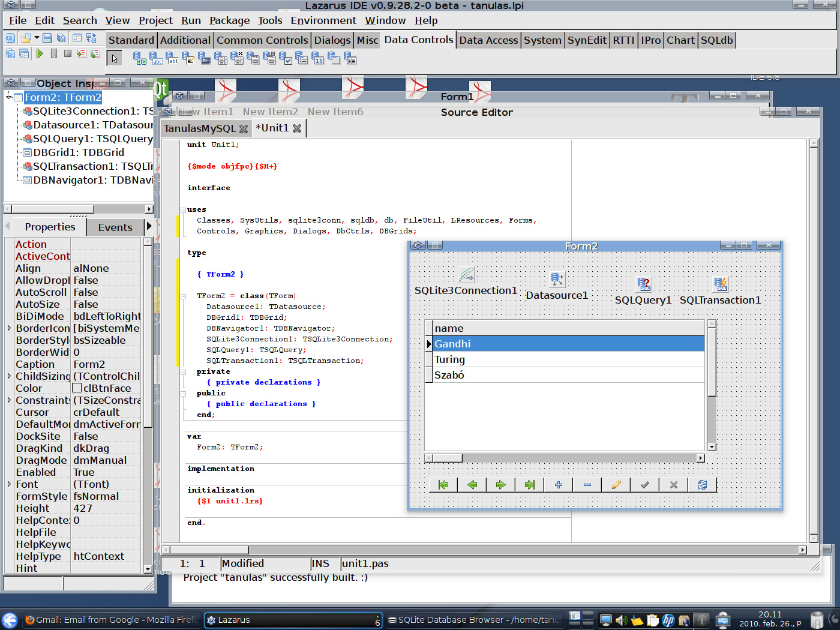Select the Datasource1 component on Form2
The width and height of the screenshot is (840, 630).
pos(557,279)
